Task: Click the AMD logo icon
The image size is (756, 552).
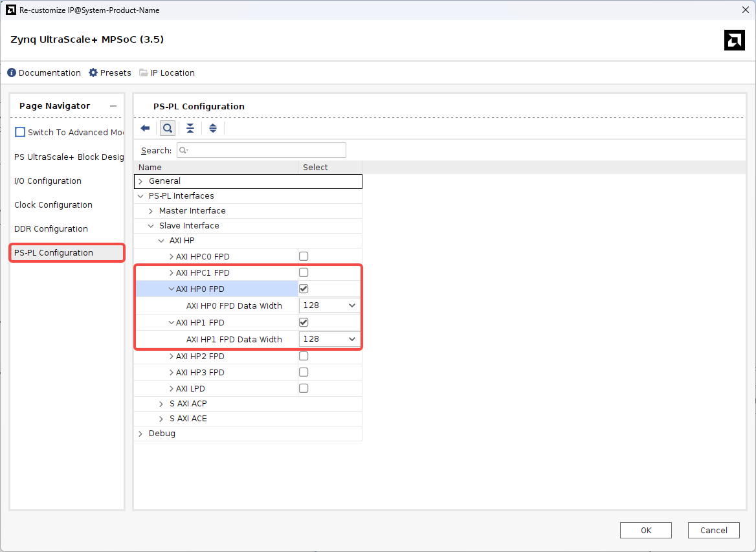Action: click(734, 40)
